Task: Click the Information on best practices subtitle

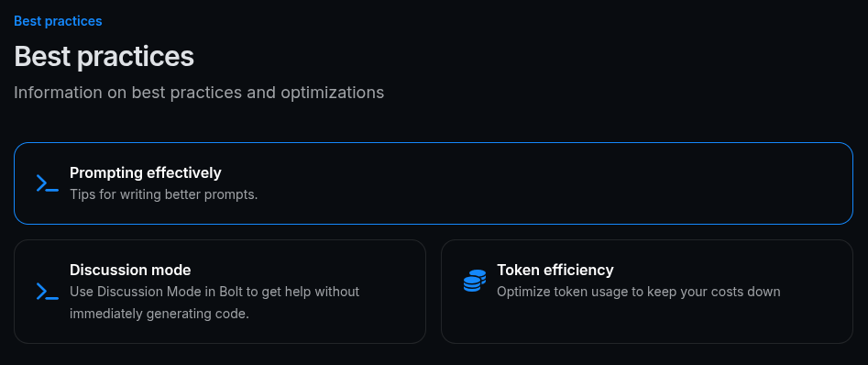Action: point(199,93)
